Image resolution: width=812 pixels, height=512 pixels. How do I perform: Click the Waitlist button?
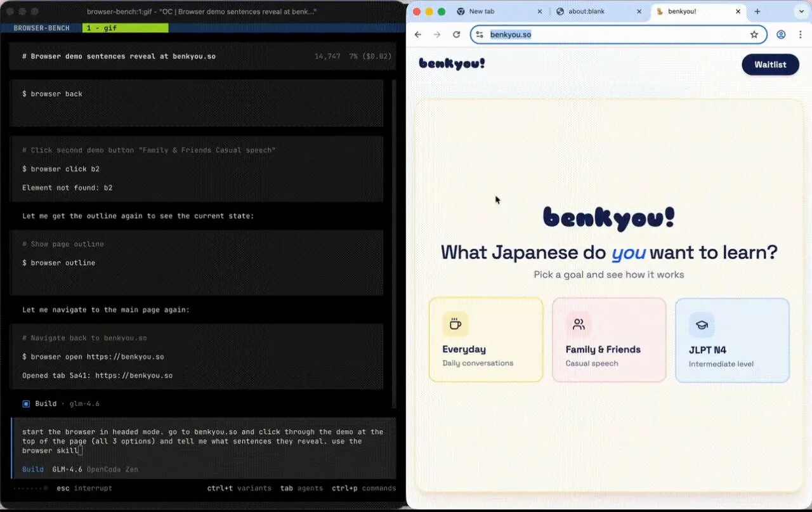pos(770,64)
